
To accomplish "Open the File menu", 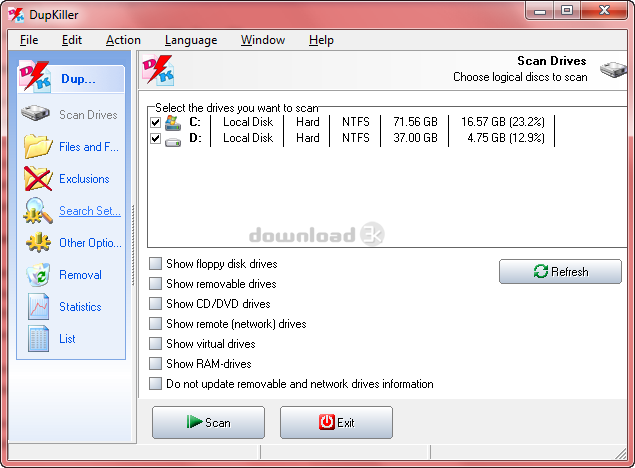I will [29, 40].
